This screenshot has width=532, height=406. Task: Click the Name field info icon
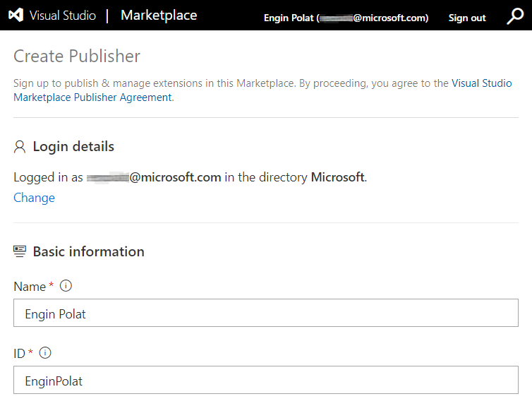point(66,286)
